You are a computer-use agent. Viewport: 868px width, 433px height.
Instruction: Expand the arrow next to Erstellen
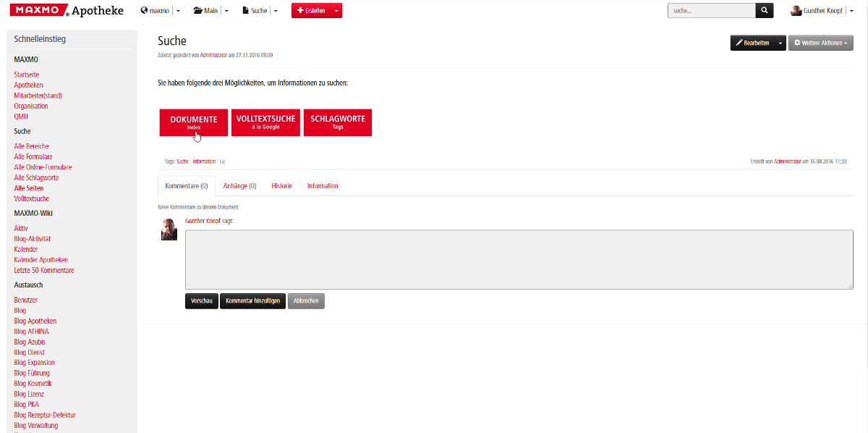[336, 11]
